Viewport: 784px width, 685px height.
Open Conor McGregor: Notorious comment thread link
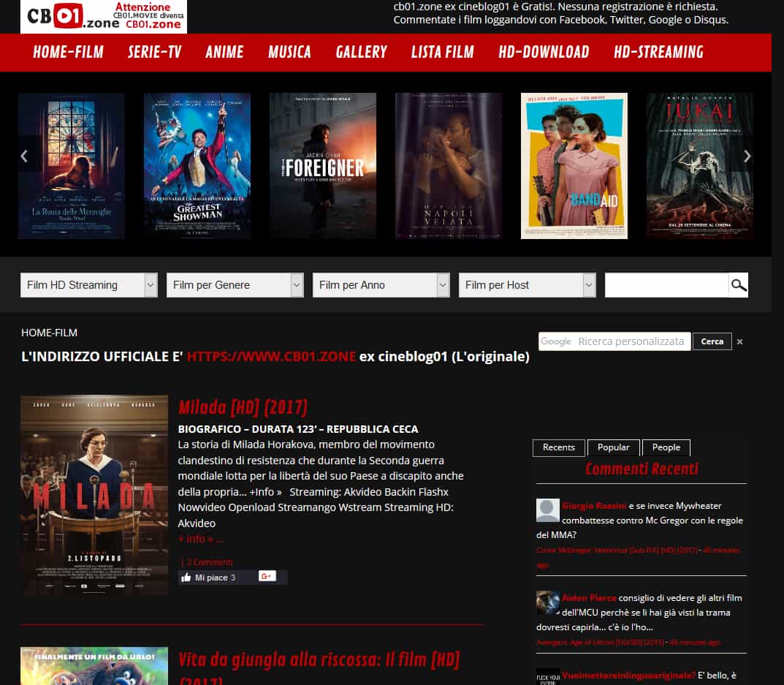pyautogui.click(x=617, y=550)
